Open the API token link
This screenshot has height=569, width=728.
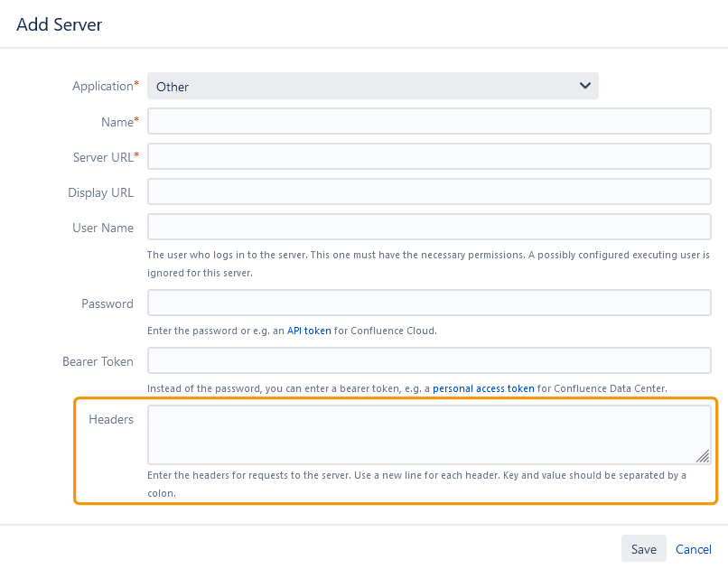coord(309,331)
